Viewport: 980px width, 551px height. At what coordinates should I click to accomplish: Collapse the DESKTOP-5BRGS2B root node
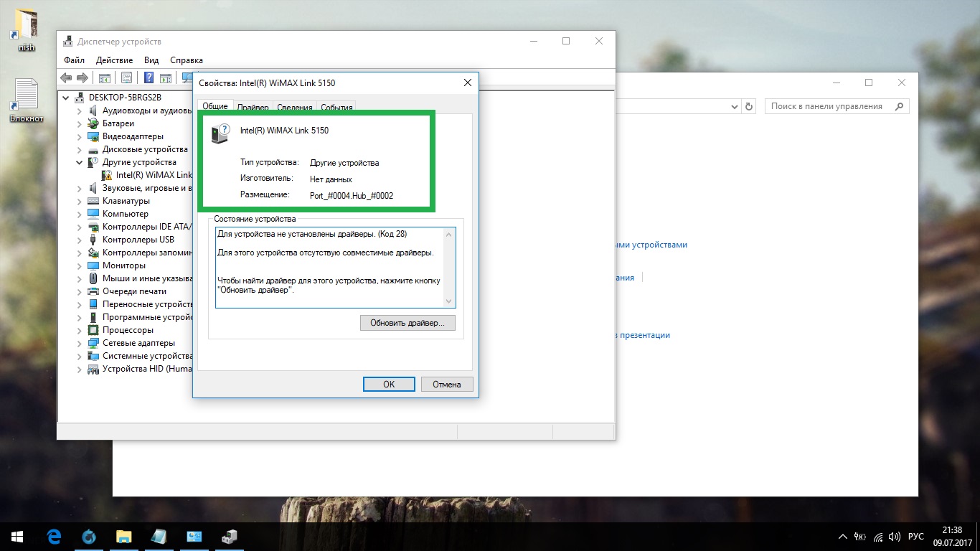click(66, 98)
